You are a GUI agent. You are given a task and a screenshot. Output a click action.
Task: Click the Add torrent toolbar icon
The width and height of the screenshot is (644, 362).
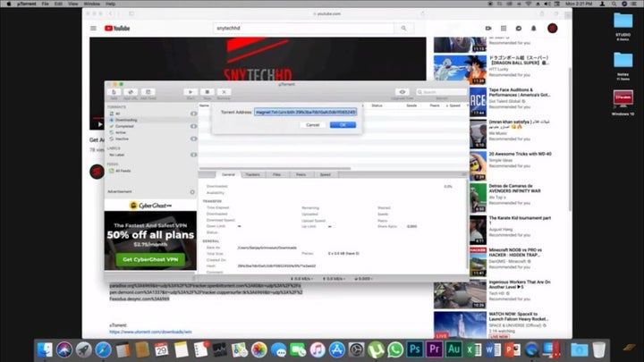click(x=114, y=92)
